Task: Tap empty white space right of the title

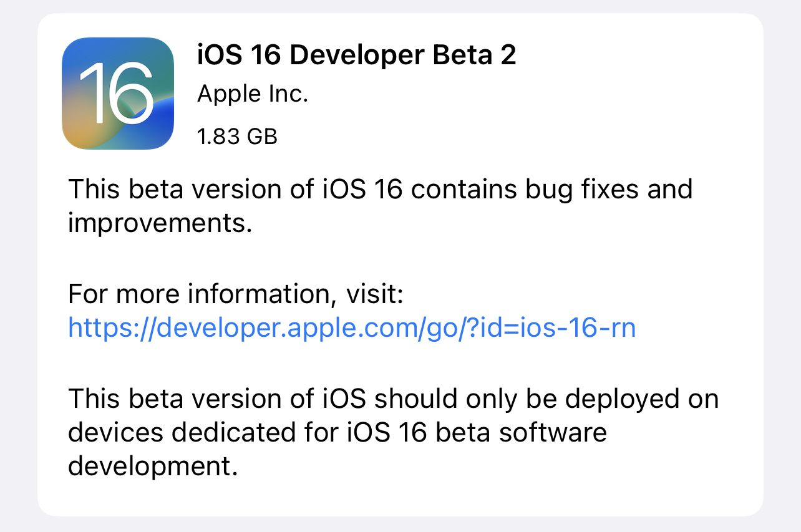Action: tap(636, 56)
